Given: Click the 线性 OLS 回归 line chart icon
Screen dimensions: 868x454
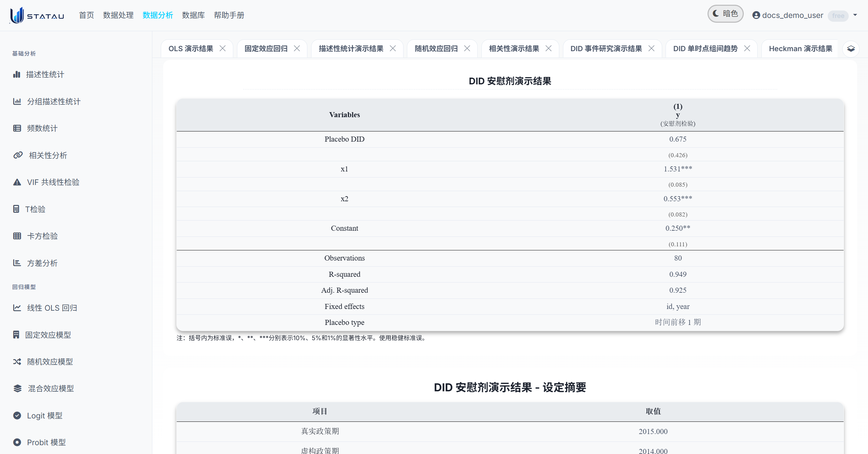Looking at the screenshot, I should (x=17, y=308).
